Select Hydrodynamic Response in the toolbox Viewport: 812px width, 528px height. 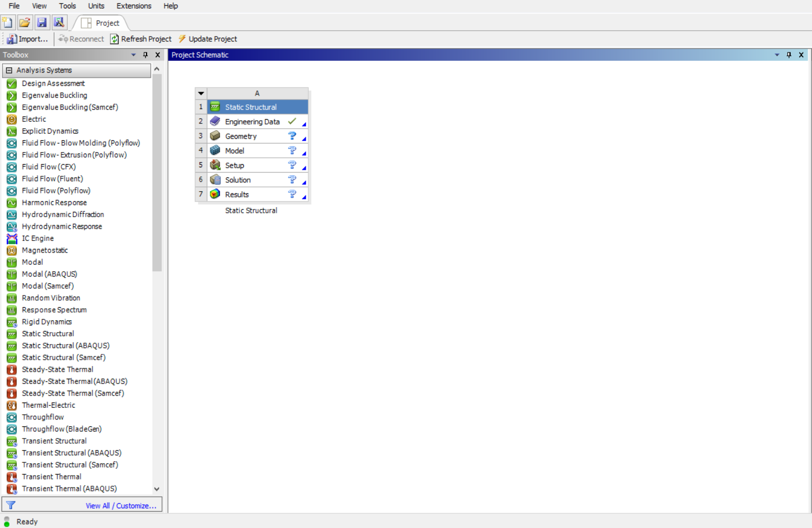coord(62,226)
